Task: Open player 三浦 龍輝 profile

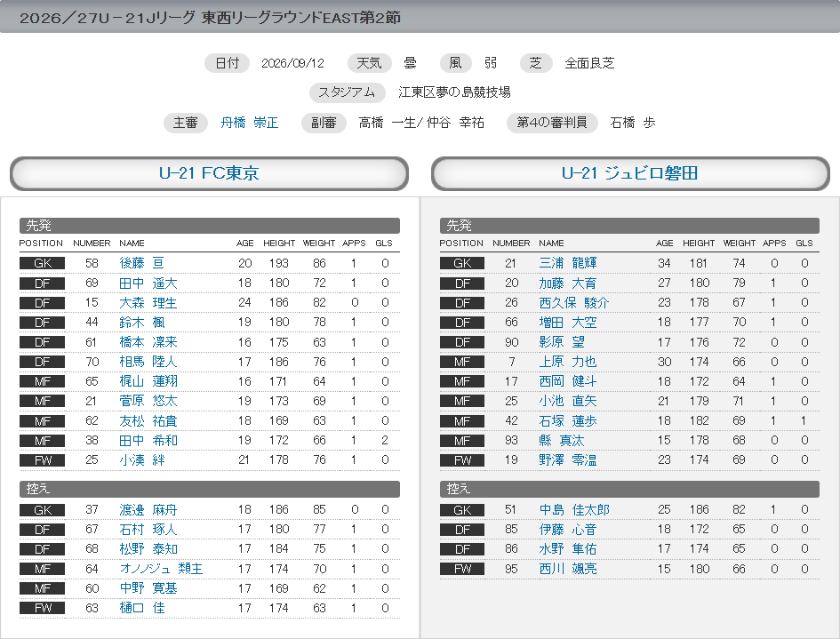Action: (568, 263)
